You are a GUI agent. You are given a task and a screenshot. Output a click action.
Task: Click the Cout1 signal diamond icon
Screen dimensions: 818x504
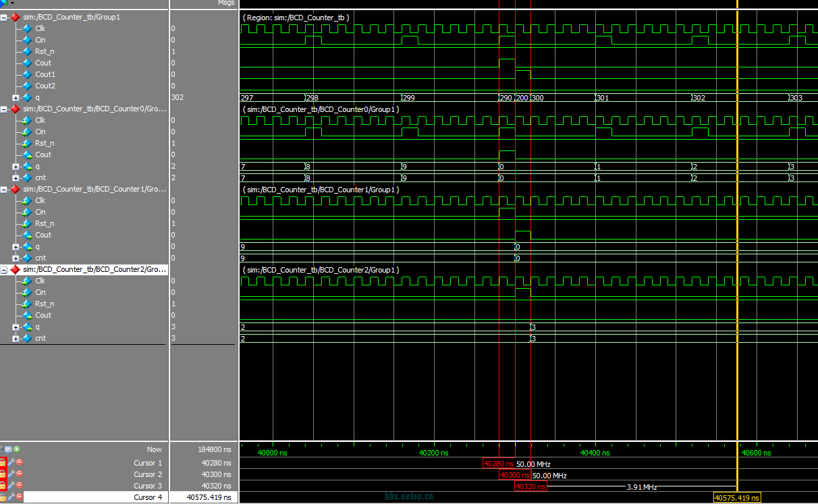[x=27, y=74]
